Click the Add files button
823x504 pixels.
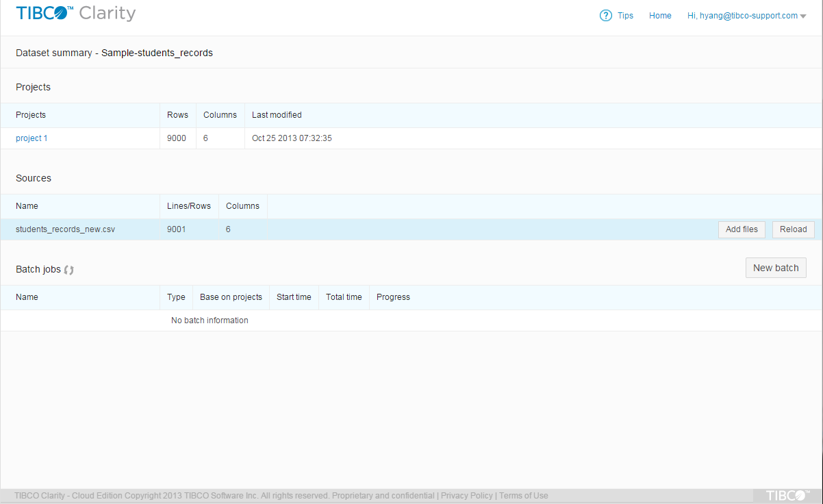click(742, 229)
